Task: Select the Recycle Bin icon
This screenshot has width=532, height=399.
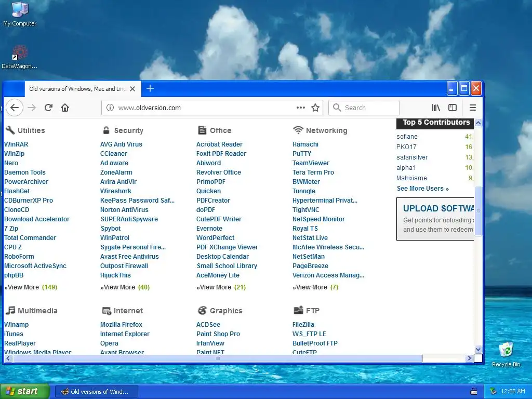Action: pyautogui.click(x=506, y=354)
